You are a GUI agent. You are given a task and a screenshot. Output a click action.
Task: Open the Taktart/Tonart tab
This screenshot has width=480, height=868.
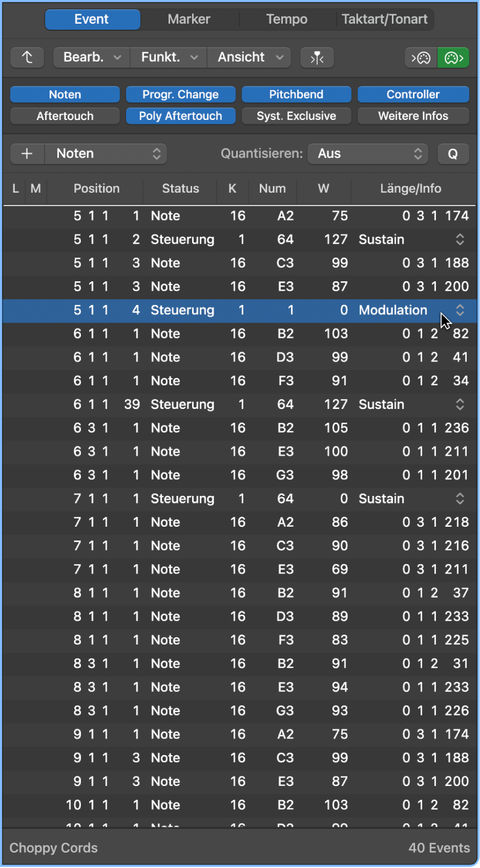tap(385, 19)
